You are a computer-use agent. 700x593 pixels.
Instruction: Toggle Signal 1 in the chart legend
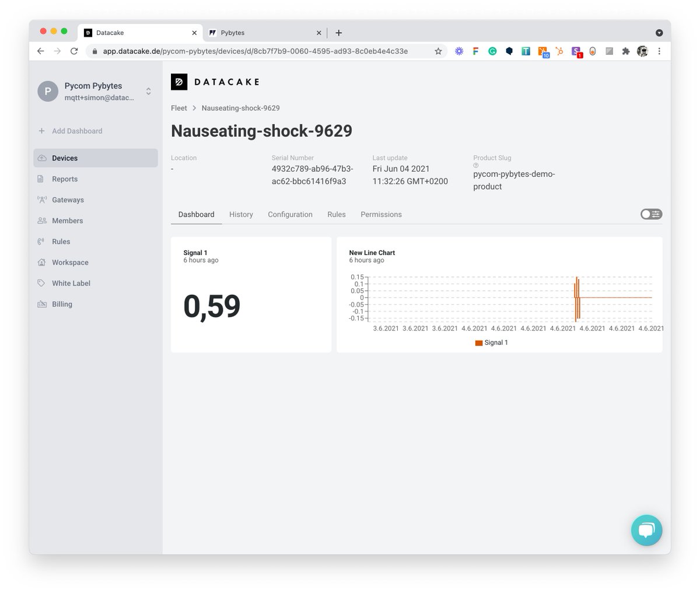pyautogui.click(x=491, y=343)
